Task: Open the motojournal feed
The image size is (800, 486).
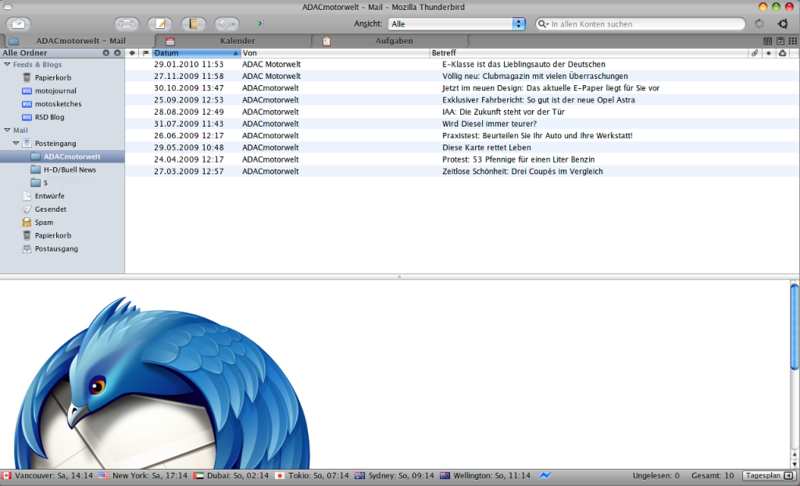Action: pyautogui.click(x=56, y=91)
